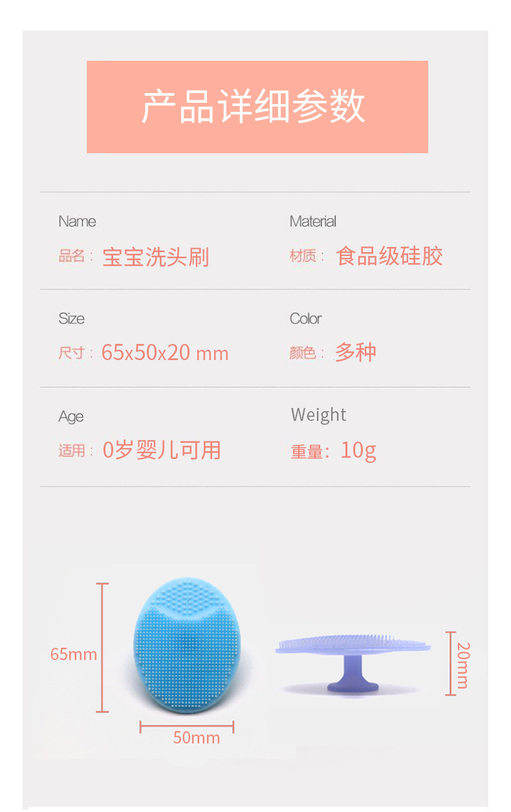Click the 0岁婴儿可用 age text
The image size is (511, 812).
pos(162,450)
